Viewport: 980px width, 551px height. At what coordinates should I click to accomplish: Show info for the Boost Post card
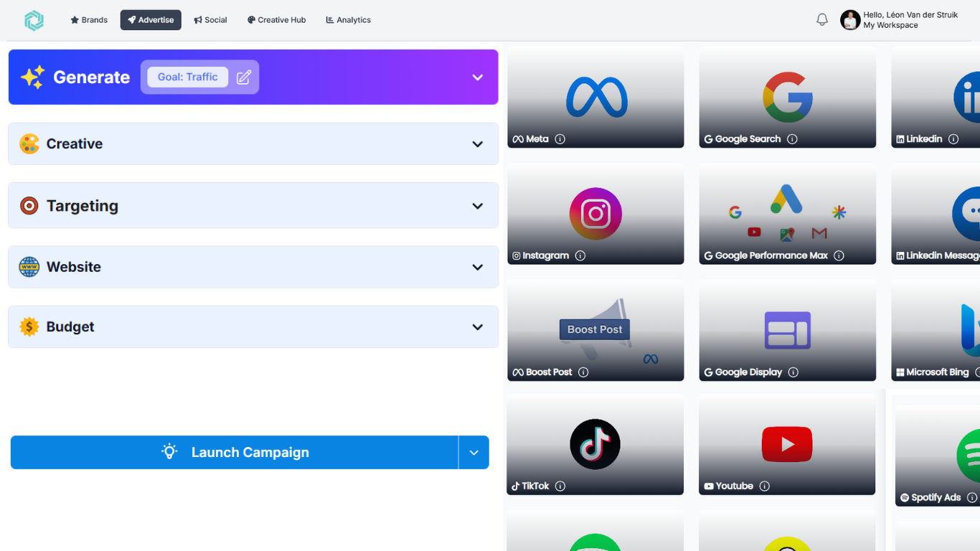click(583, 372)
